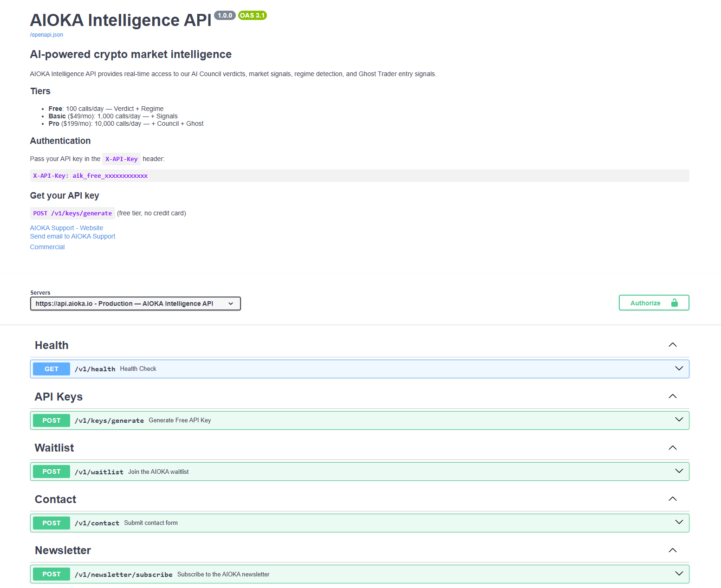Click 'Subscribe to the AIOKA newsletter' summary
721x588 pixels.
(x=223, y=574)
